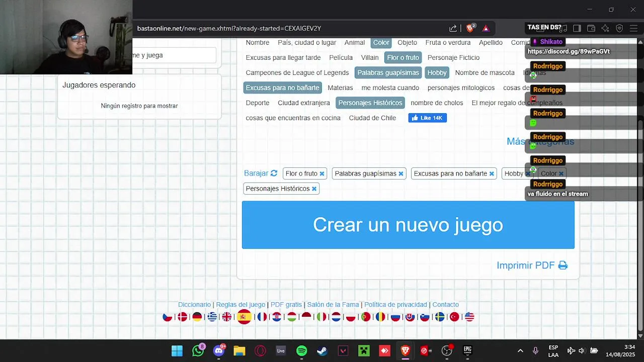Click the Barajar shuffle link
The image size is (644, 362).
(256, 173)
